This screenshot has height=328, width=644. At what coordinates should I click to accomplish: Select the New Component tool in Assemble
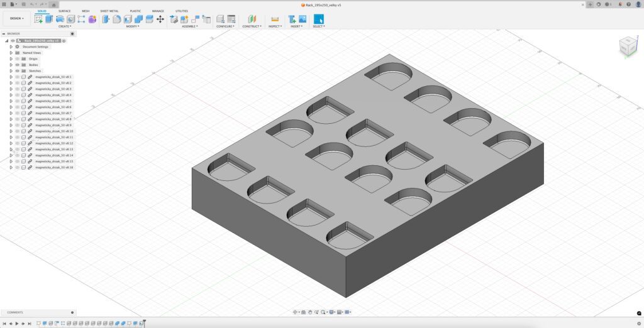tap(184, 19)
